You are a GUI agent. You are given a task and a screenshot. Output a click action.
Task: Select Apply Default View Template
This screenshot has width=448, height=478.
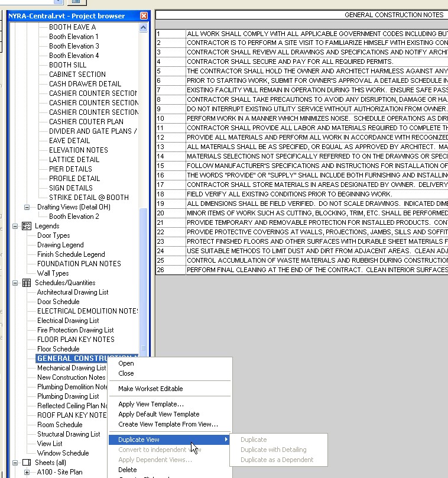point(158,414)
